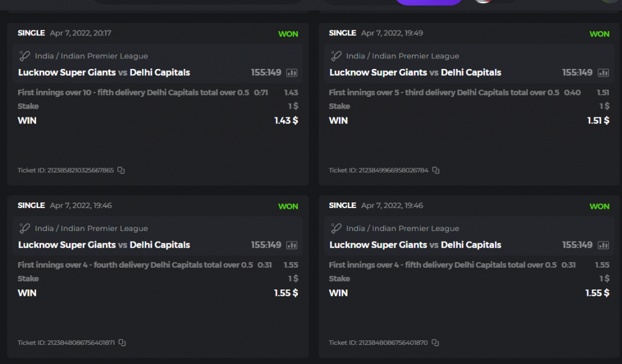Open match statistics icon in 19:49 bet
The height and width of the screenshot is (364, 622).
[603, 73]
